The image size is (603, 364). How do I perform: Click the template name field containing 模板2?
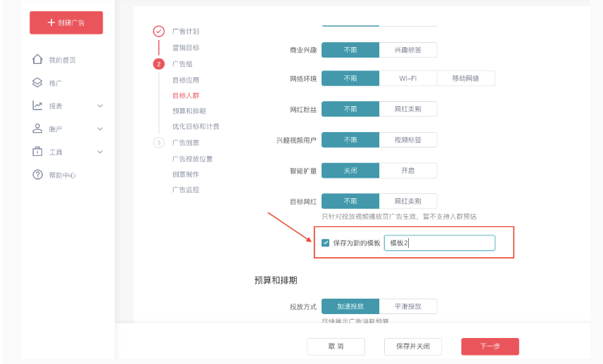tap(439, 243)
